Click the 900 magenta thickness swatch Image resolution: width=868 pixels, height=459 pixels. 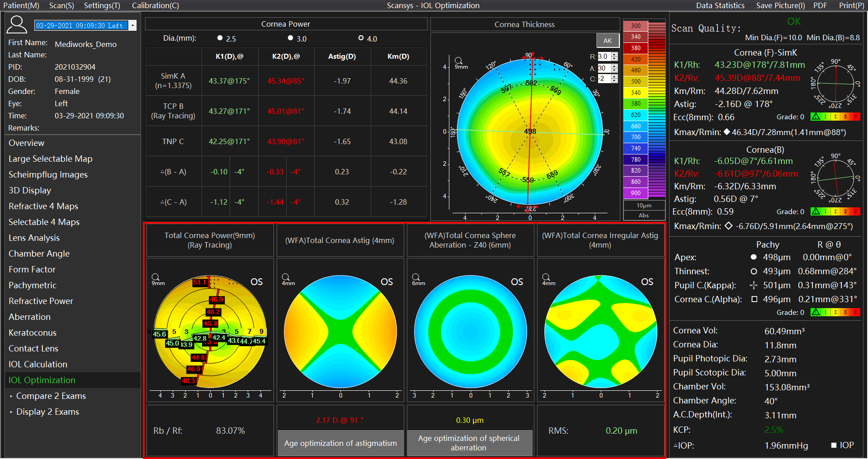[636, 193]
